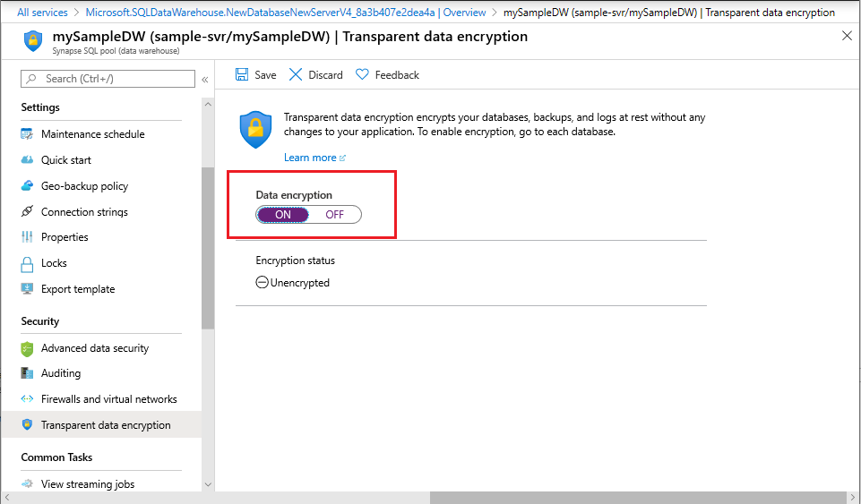The height and width of the screenshot is (504, 861).
Task: Close the Transparent data encryption blade
Action: click(x=847, y=36)
